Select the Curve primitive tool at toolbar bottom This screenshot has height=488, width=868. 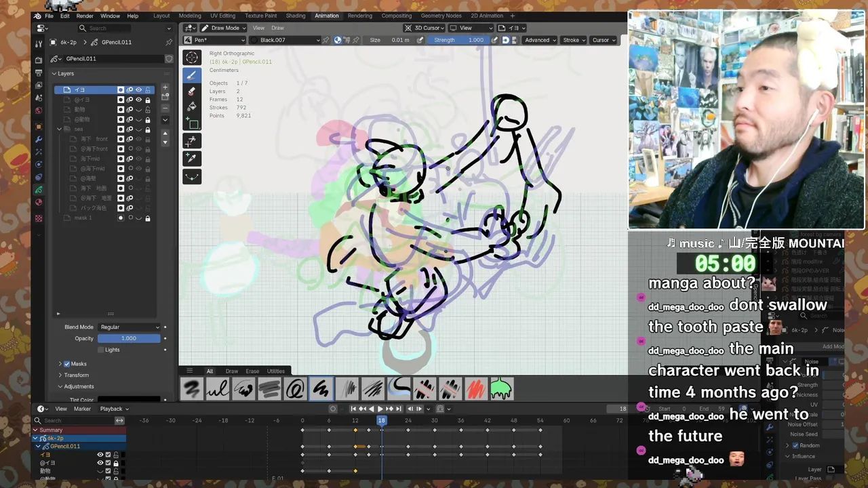tap(192, 176)
